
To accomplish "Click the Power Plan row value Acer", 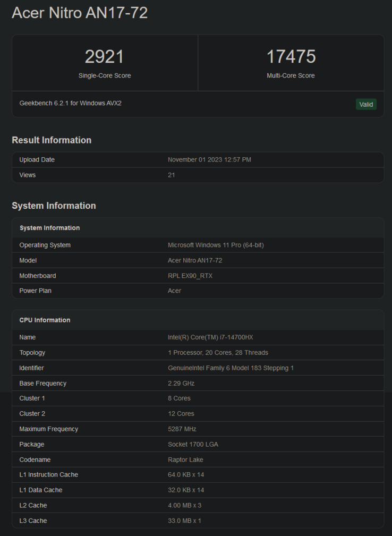I will tap(174, 291).
